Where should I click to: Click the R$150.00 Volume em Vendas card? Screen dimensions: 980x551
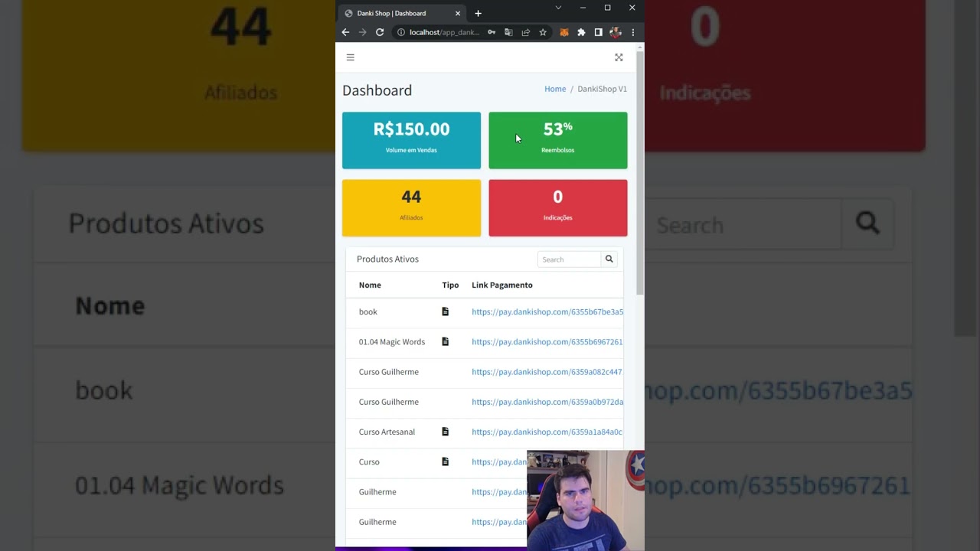pyautogui.click(x=411, y=140)
